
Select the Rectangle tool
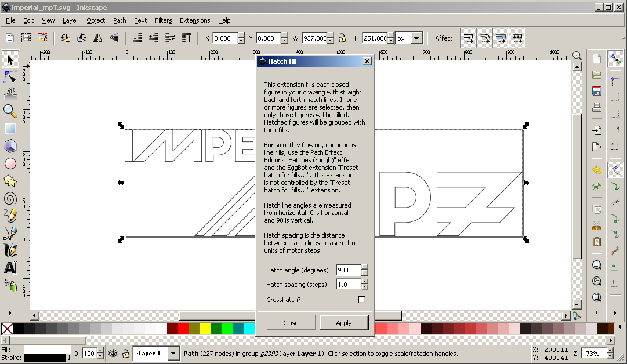pos(10,129)
